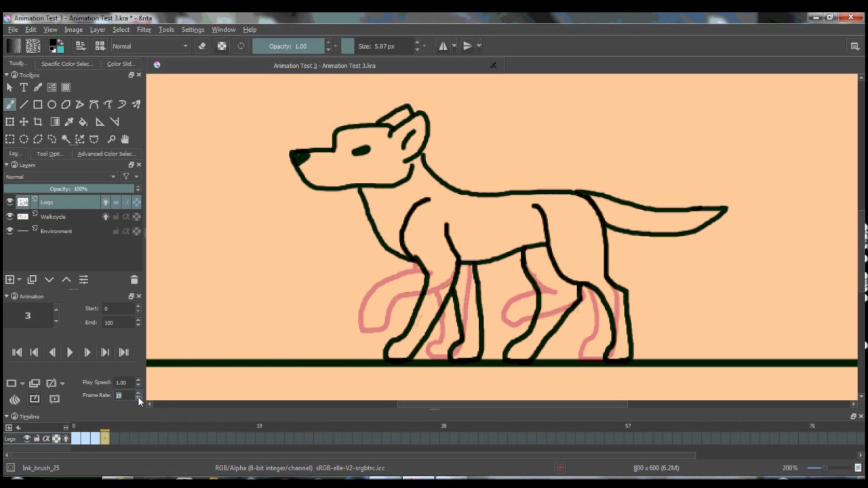
Task: Collapse the Timeline panel
Action: click(x=7, y=416)
